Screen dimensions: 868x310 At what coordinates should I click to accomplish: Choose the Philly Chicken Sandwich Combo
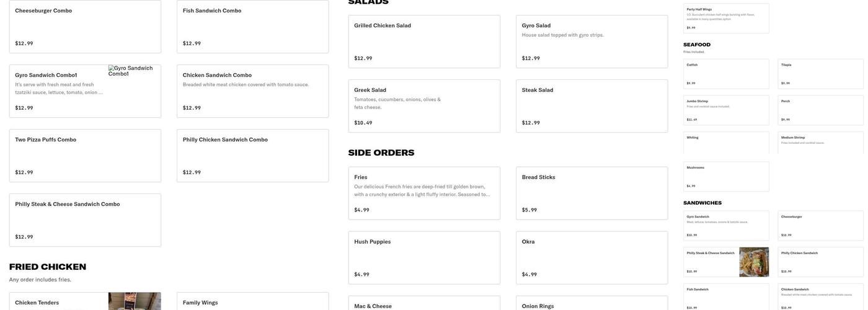252,156
